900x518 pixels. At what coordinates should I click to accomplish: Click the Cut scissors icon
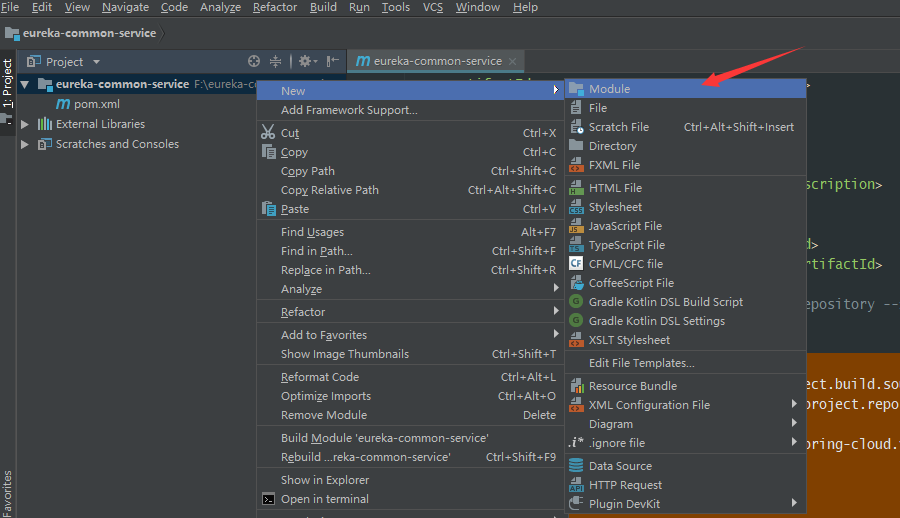click(x=268, y=133)
